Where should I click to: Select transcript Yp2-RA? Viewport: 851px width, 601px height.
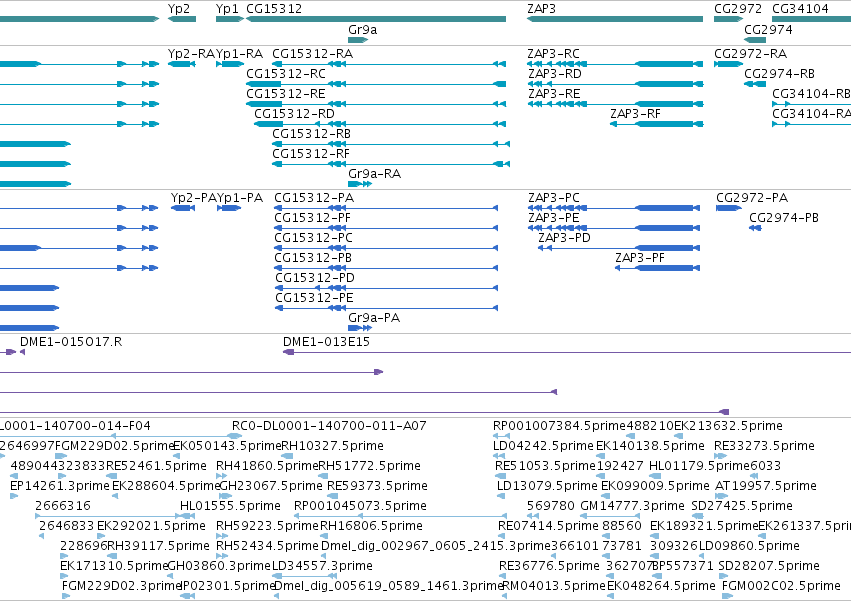coord(192,54)
